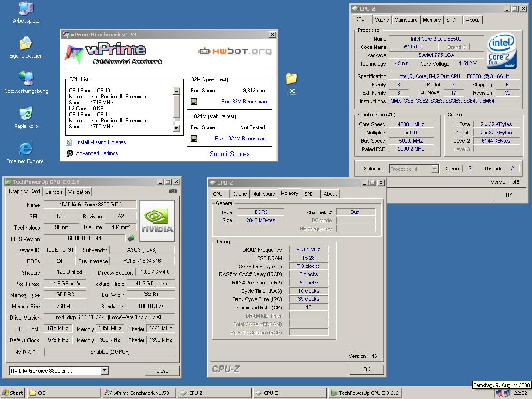
Task: Open the NVIDIA GeForce 8800 GTX dropdown
Action: click(105, 370)
